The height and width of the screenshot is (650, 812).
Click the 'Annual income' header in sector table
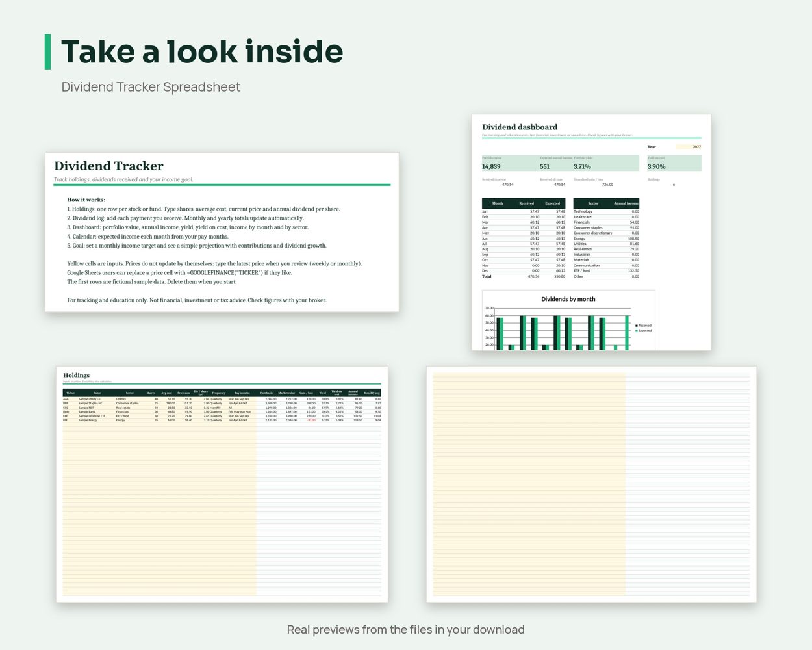[626, 203]
